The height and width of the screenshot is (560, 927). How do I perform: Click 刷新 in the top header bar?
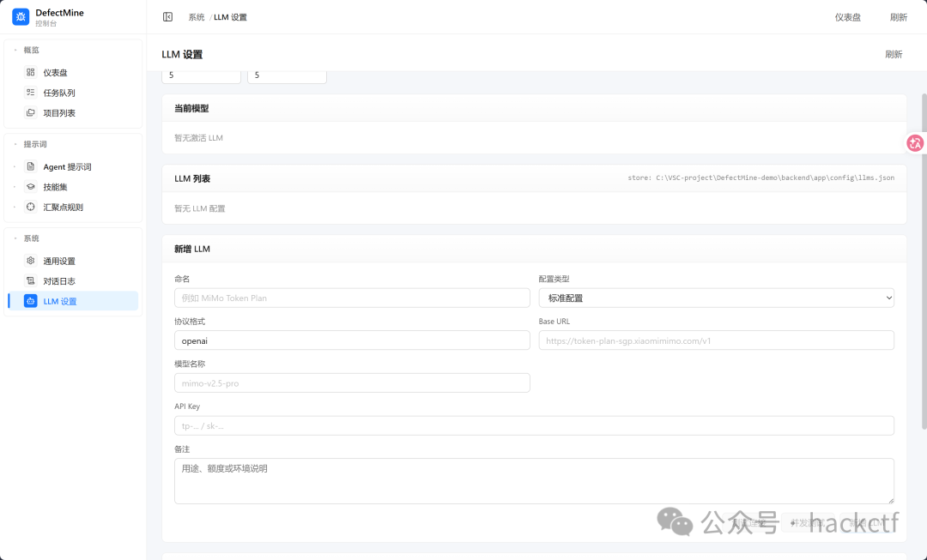(x=898, y=17)
